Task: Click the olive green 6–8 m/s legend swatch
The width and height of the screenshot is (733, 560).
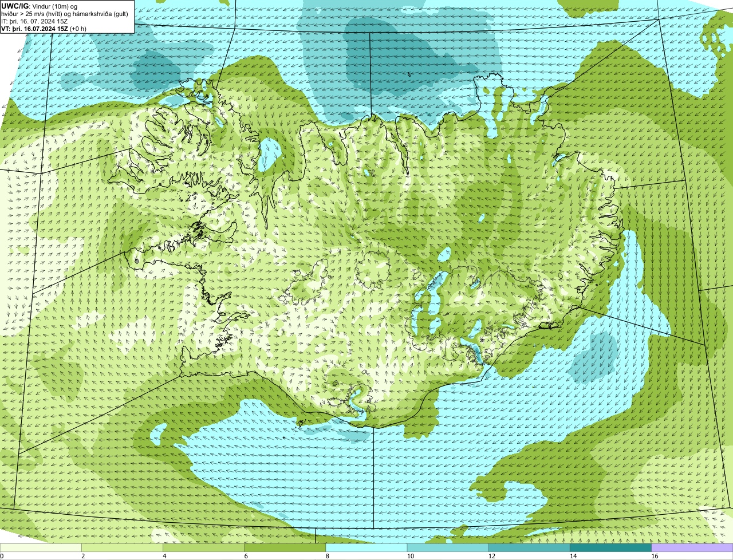Action: 285,548
